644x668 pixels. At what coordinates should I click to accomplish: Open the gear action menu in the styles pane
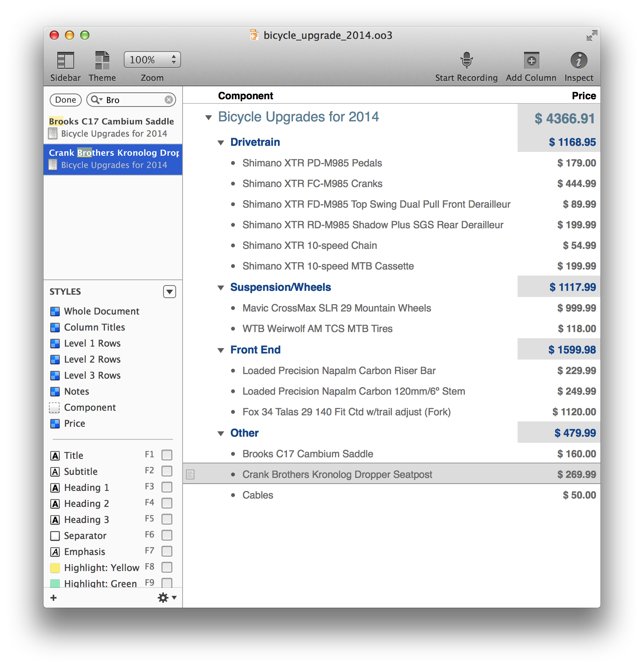tap(167, 598)
